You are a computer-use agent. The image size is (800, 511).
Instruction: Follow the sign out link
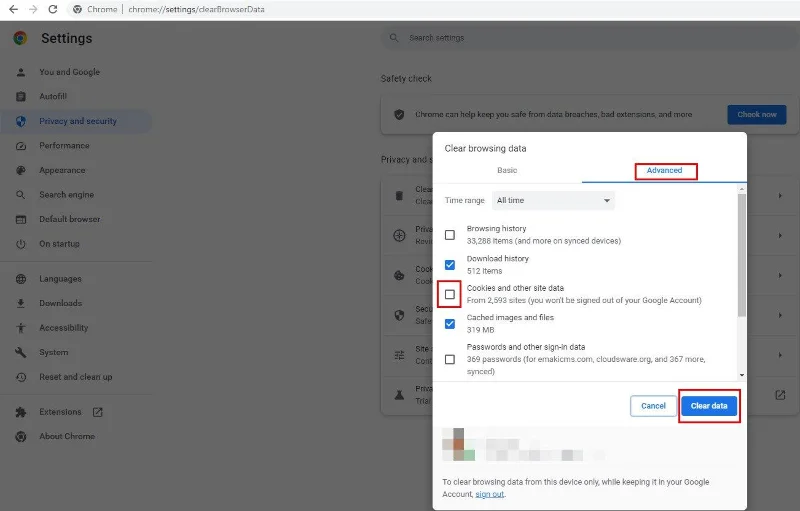pyautogui.click(x=490, y=495)
